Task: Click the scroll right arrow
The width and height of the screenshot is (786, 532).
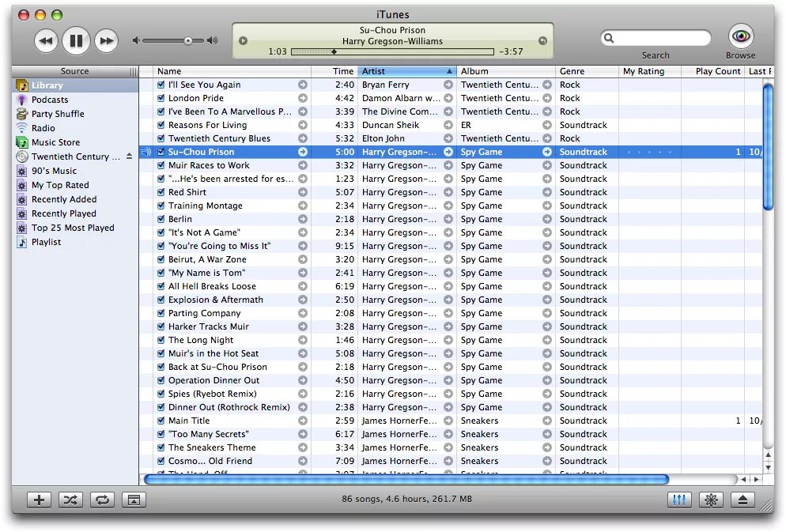Action: pos(756,479)
